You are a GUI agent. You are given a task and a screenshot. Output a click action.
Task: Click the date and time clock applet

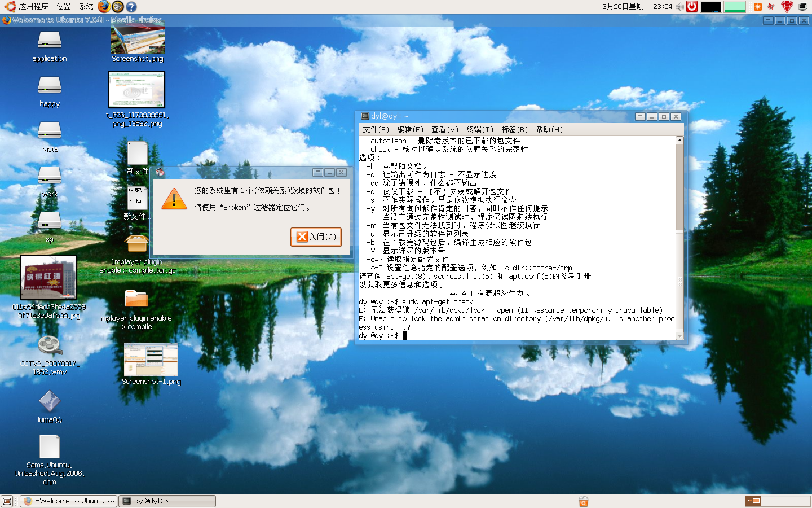coord(637,7)
